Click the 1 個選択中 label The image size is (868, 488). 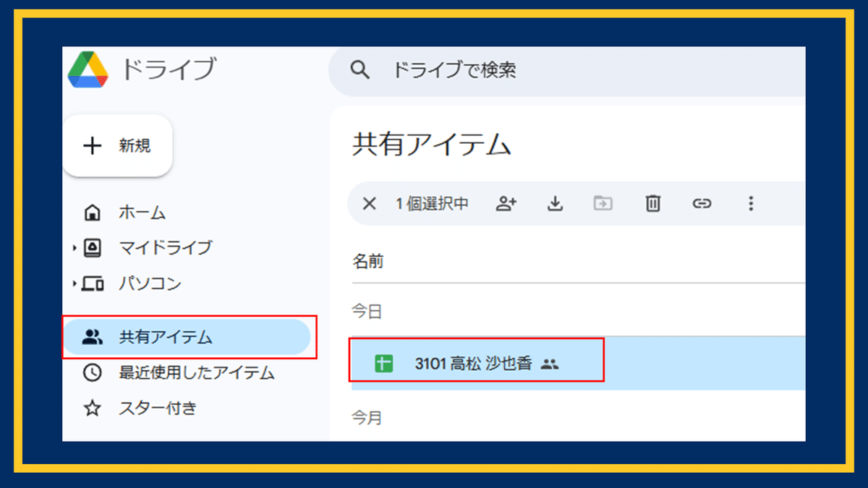click(x=432, y=204)
